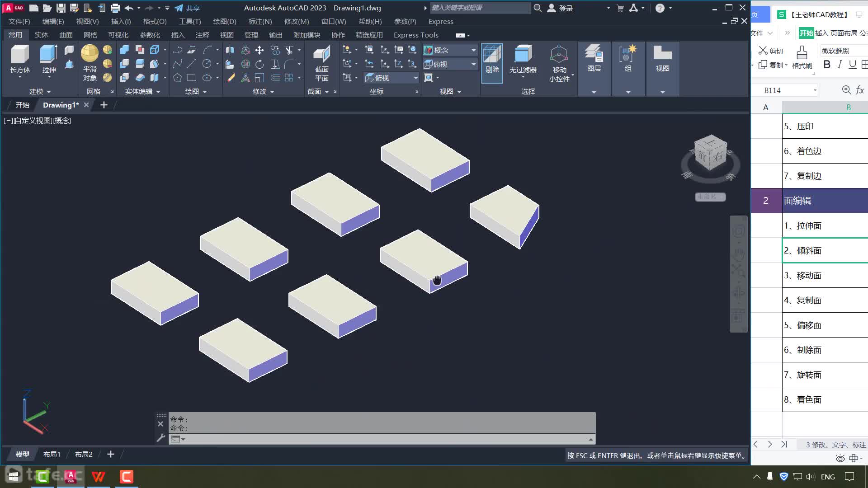The height and width of the screenshot is (488, 868).
Task: Choose the solid Union tool icon
Action: 124,50
